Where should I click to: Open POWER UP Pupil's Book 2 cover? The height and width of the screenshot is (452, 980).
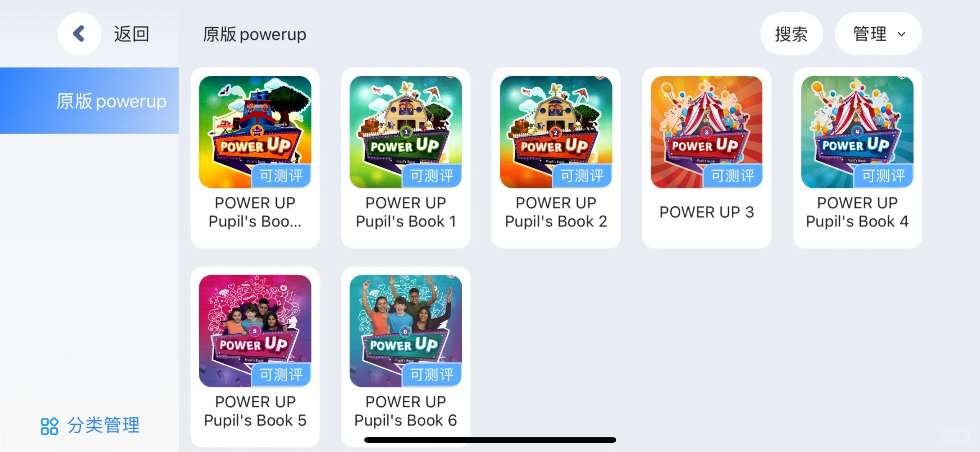[x=556, y=132]
